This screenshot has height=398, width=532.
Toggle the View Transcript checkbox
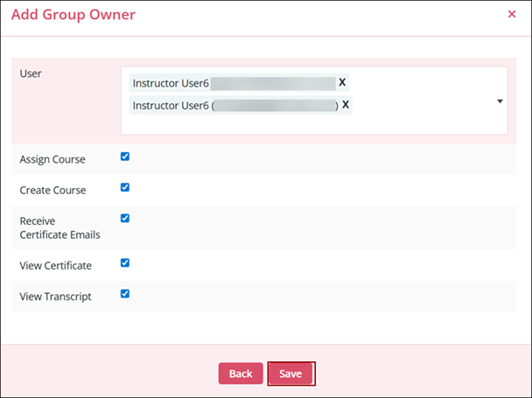pos(125,294)
